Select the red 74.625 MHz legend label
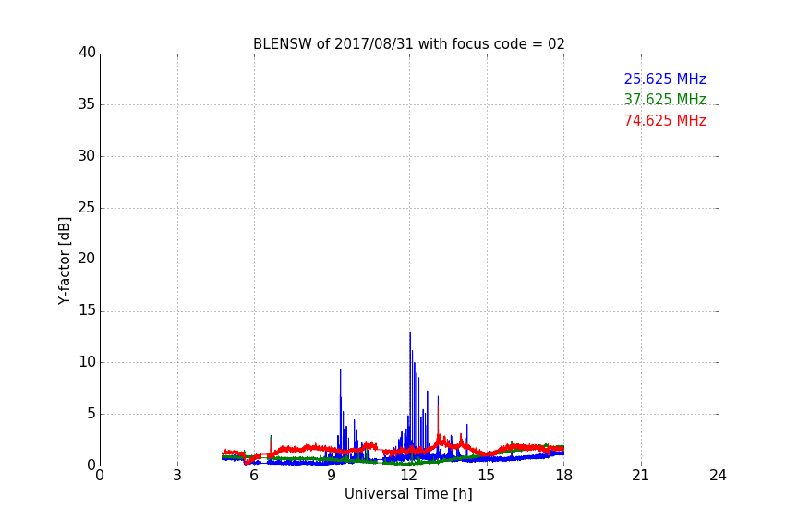Screen dimensions: 798x532 click(664, 121)
